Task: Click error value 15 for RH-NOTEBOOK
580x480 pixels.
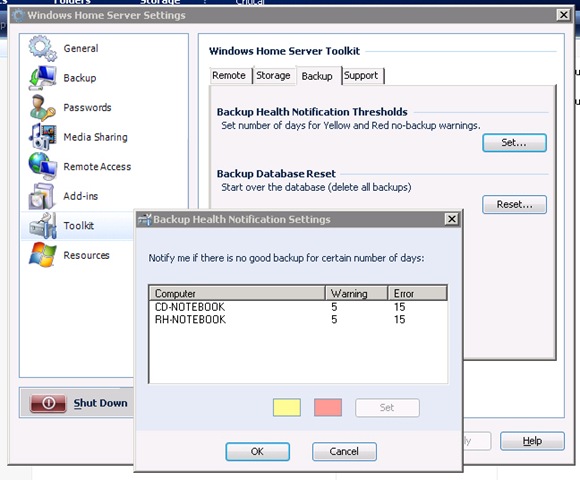Action: click(399, 320)
